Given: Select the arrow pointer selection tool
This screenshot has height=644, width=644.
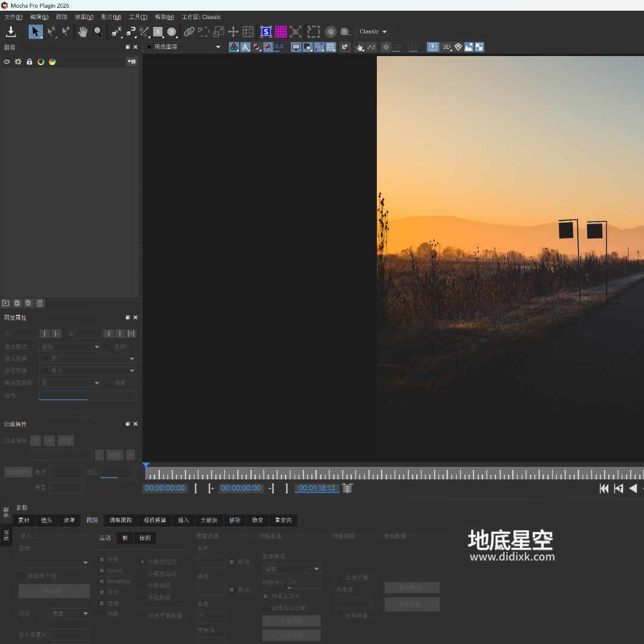Looking at the screenshot, I should coord(35,32).
